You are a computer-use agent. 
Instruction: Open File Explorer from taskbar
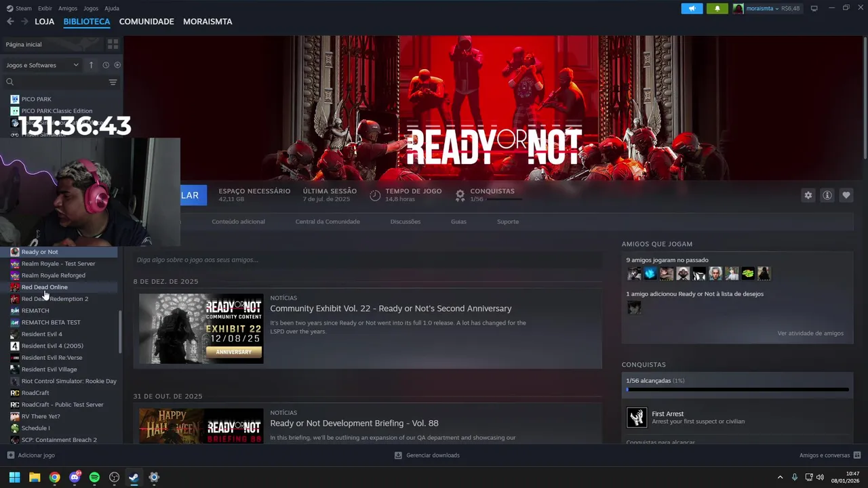pyautogui.click(x=35, y=477)
